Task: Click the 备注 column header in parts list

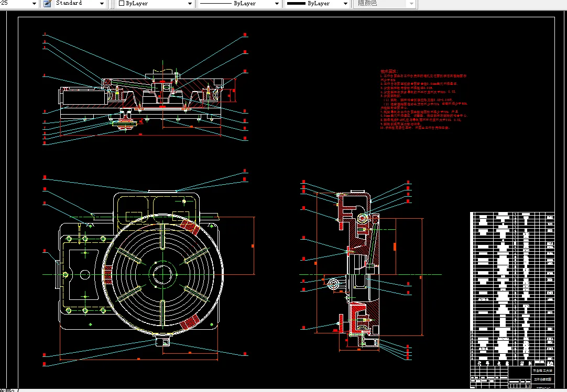Action: [x=550, y=363]
